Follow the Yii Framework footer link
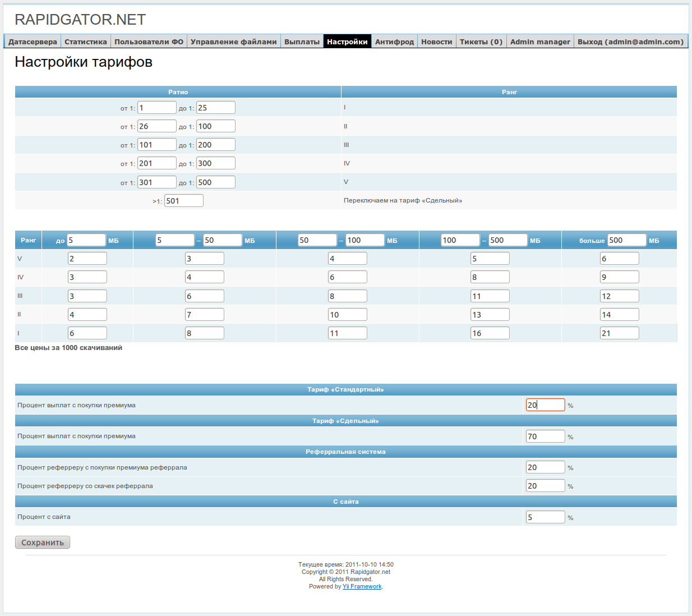 click(362, 586)
